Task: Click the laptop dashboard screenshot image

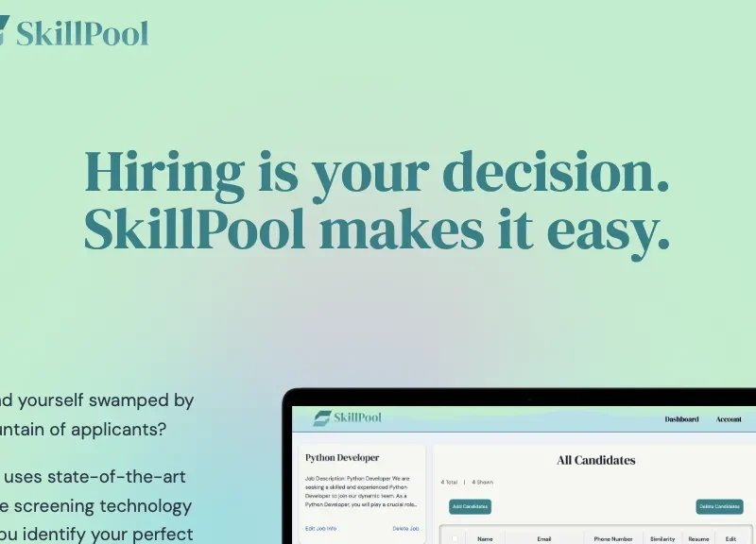Action: tap(519, 466)
